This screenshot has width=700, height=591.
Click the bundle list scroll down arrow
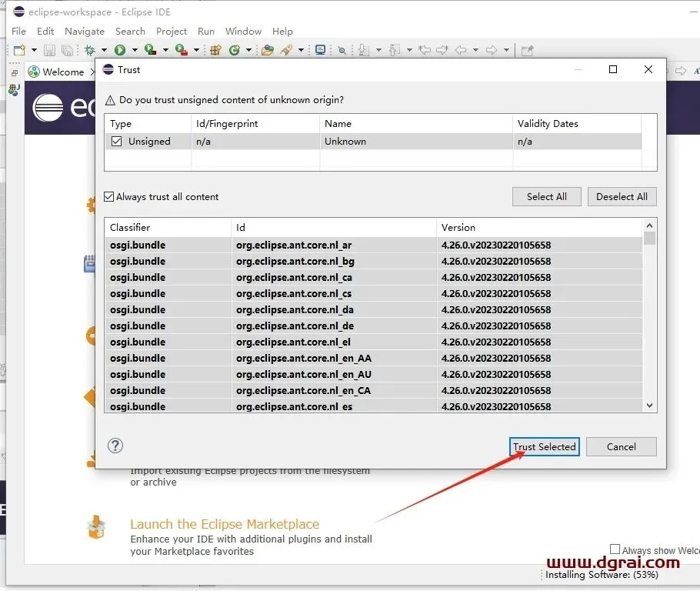click(649, 406)
